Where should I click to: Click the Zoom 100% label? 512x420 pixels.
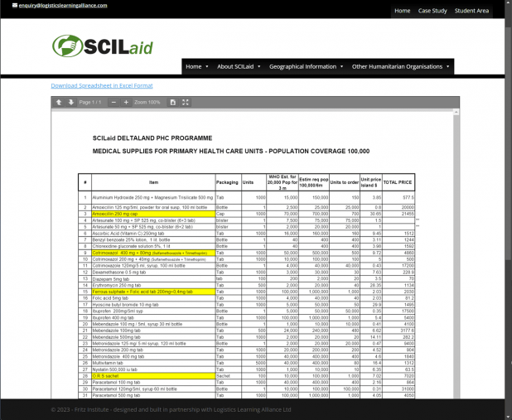(147, 102)
